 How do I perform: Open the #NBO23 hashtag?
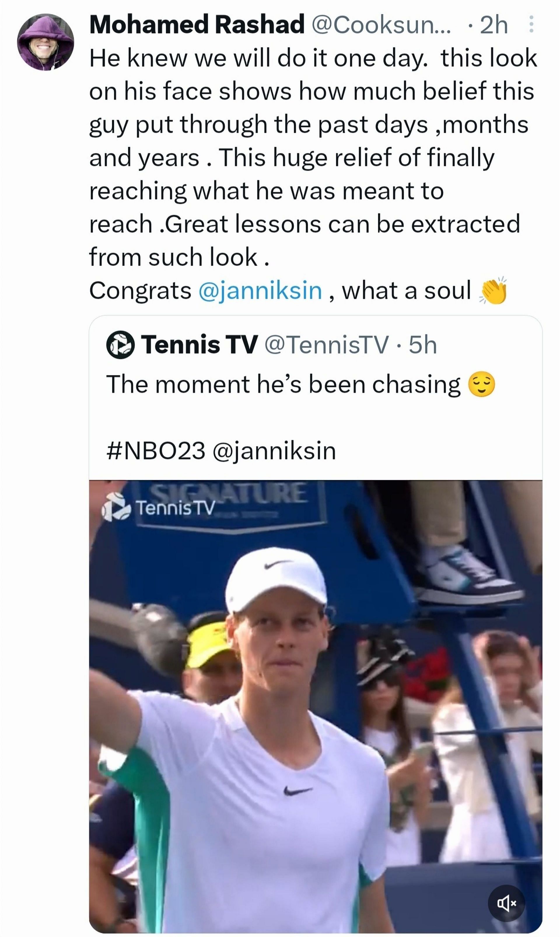pos(156,451)
